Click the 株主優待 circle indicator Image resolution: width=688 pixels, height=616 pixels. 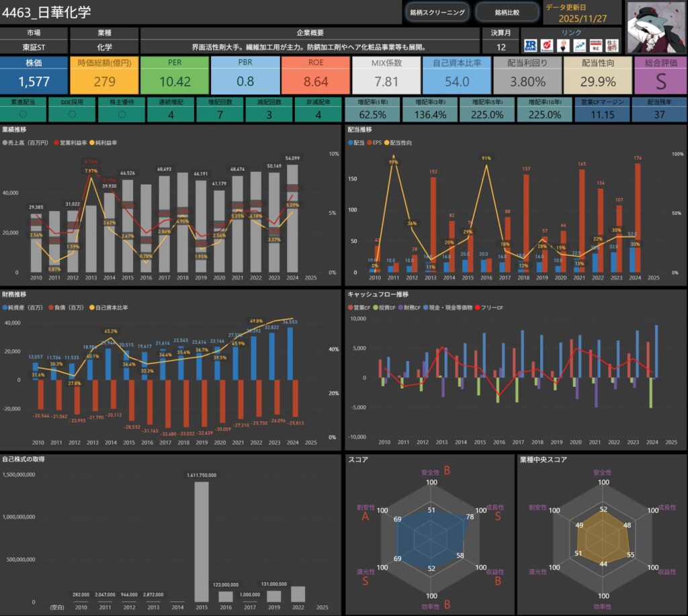click(x=121, y=114)
